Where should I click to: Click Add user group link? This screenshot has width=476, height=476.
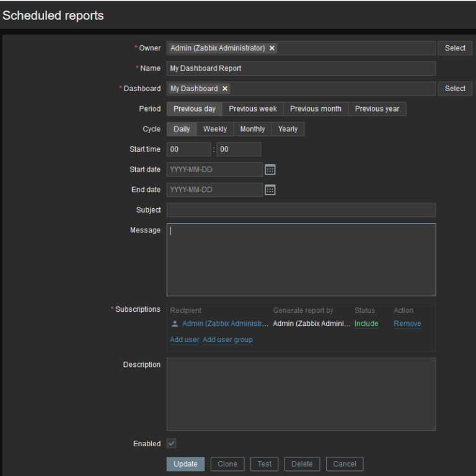point(227,340)
